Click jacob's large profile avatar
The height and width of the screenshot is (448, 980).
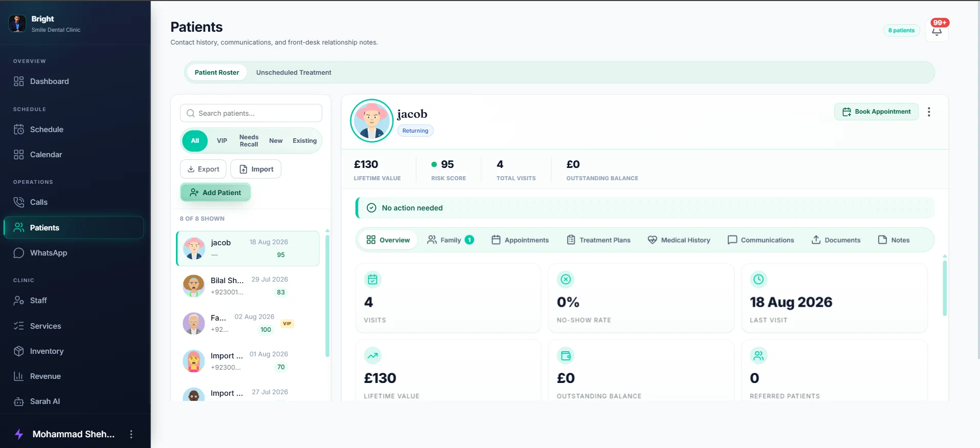click(x=372, y=121)
